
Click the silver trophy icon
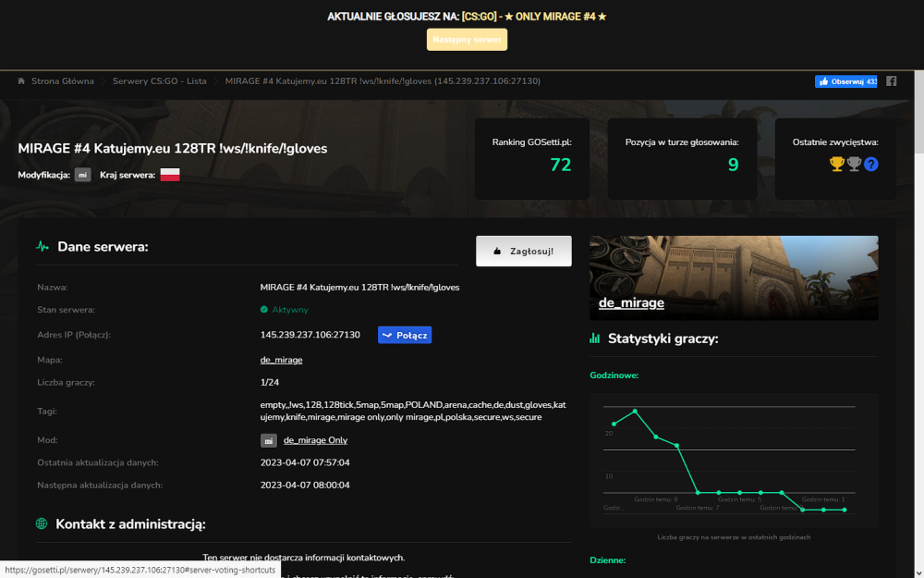pos(854,164)
